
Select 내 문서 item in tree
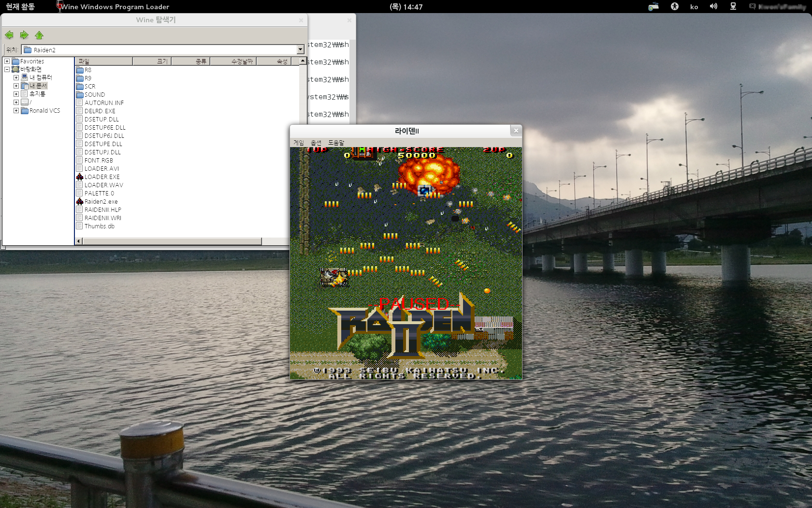pyautogui.click(x=34, y=86)
